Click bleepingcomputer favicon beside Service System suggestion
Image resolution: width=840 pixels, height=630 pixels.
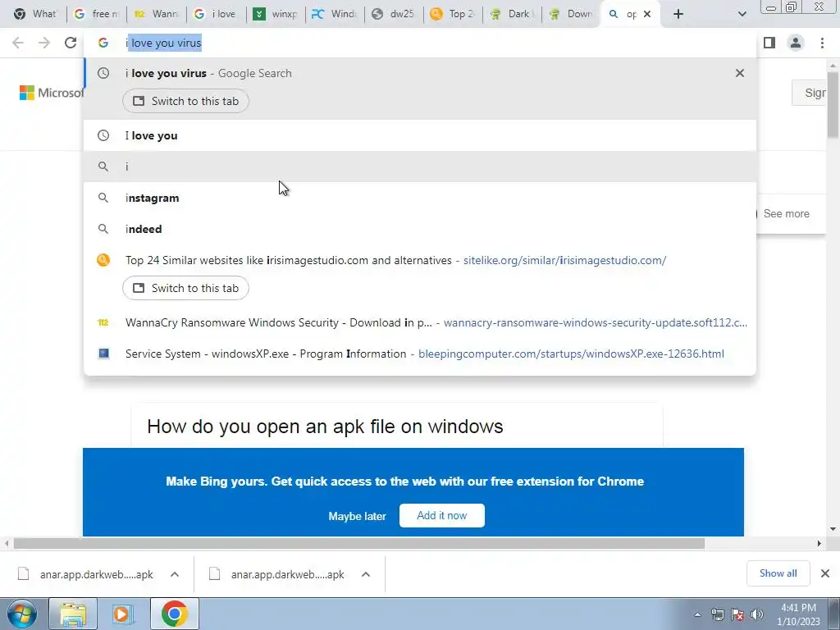pyautogui.click(x=103, y=354)
